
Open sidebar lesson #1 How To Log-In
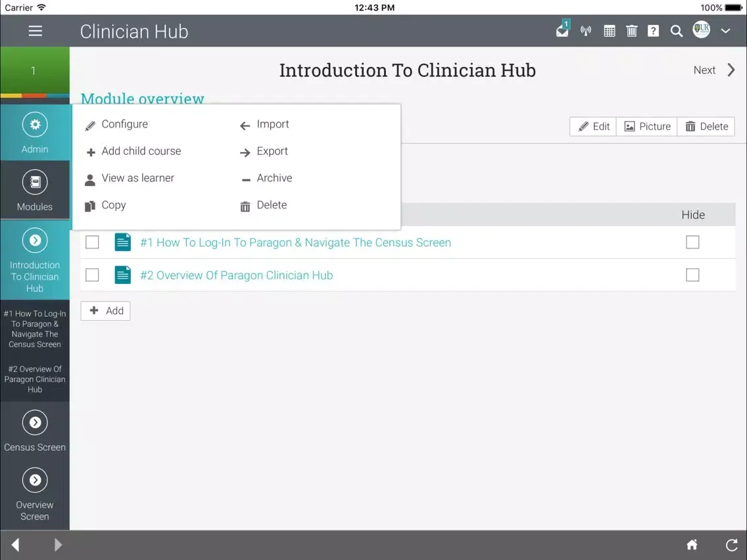[x=35, y=329]
